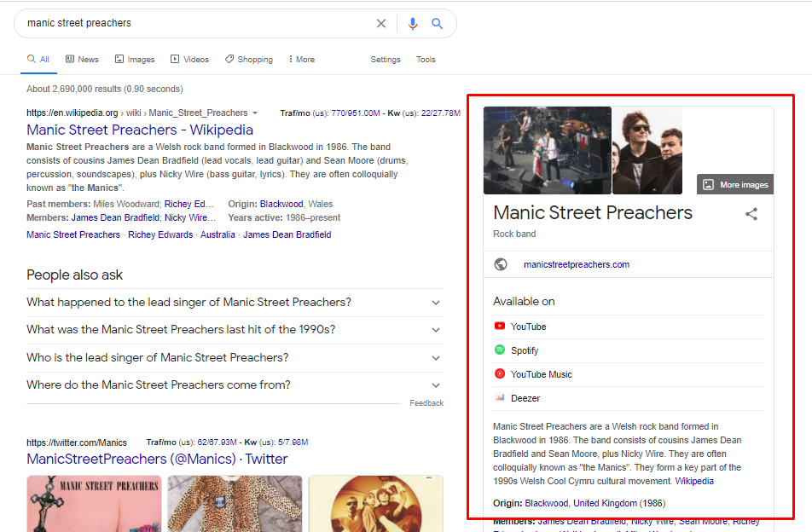Open the band on Deezer

(x=525, y=398)
